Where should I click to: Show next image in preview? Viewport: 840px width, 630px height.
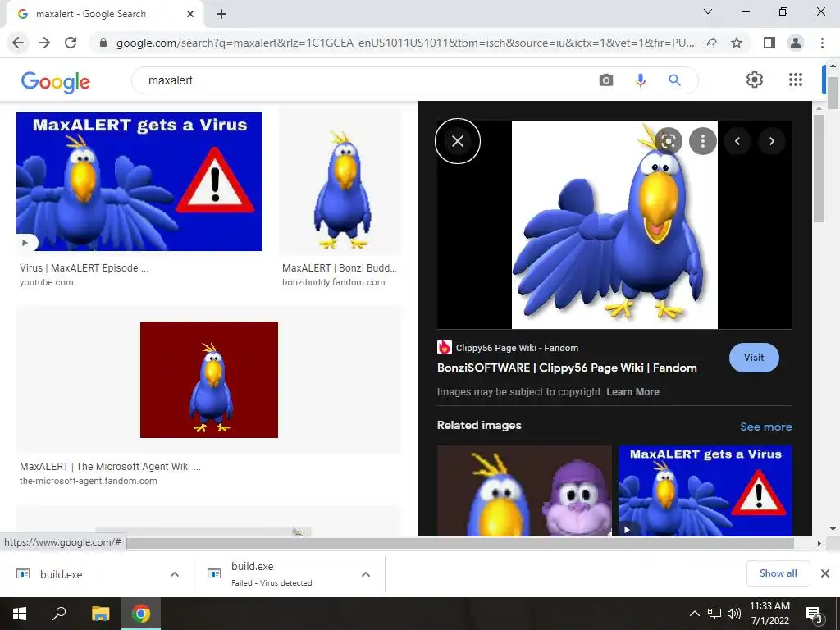772,141
